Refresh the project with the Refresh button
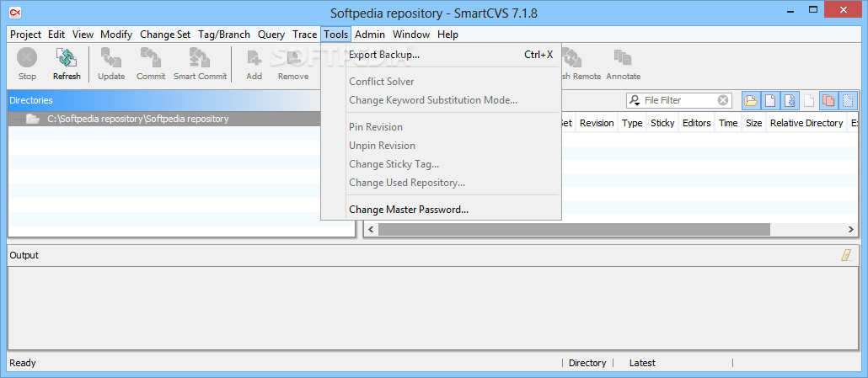Viewport: 868px width, 378px height. coord(67,64)
